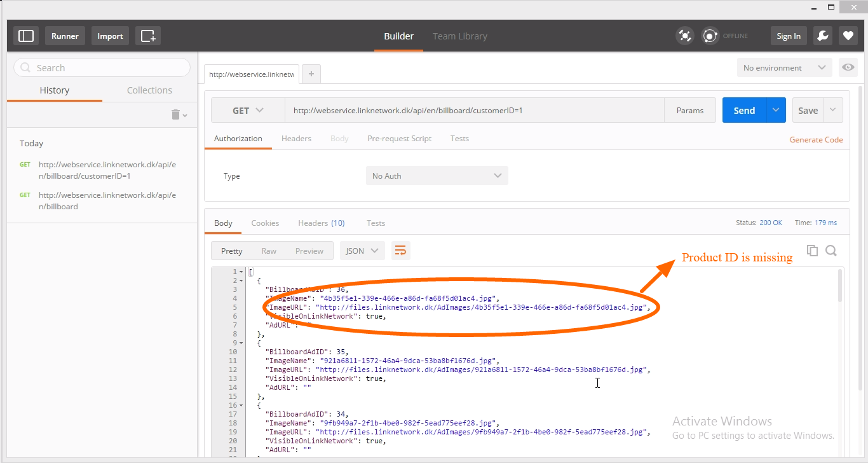Screen dimensions: 868x463
Task: Send the request
Action: point(744,110)
